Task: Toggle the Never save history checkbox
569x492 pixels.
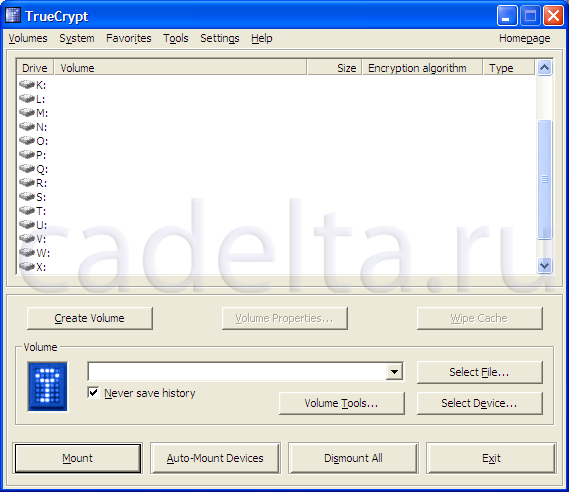Action: pos(93,392)
